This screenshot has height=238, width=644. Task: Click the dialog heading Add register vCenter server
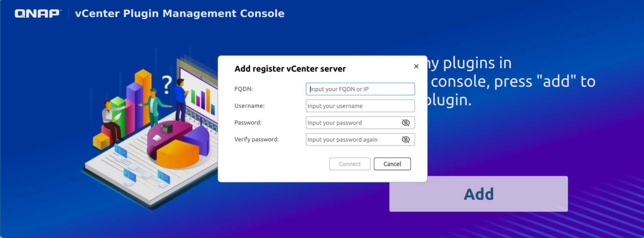pos(290,69)
